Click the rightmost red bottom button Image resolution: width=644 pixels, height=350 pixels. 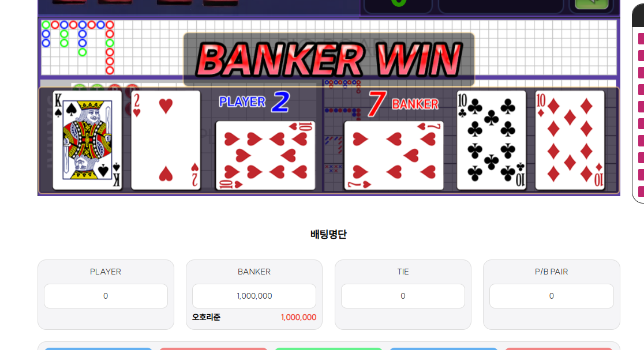[x=559, y=349]
